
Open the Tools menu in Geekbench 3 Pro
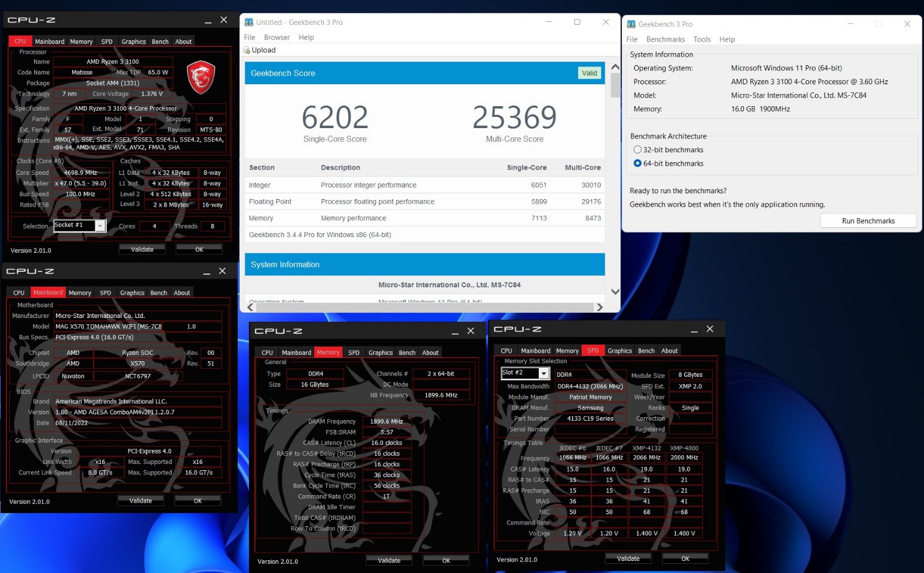[x=702, y=39]
